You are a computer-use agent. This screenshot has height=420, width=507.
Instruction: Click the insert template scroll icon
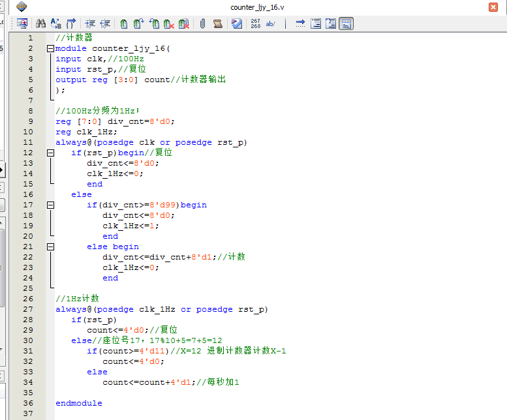tap(218, 23)
